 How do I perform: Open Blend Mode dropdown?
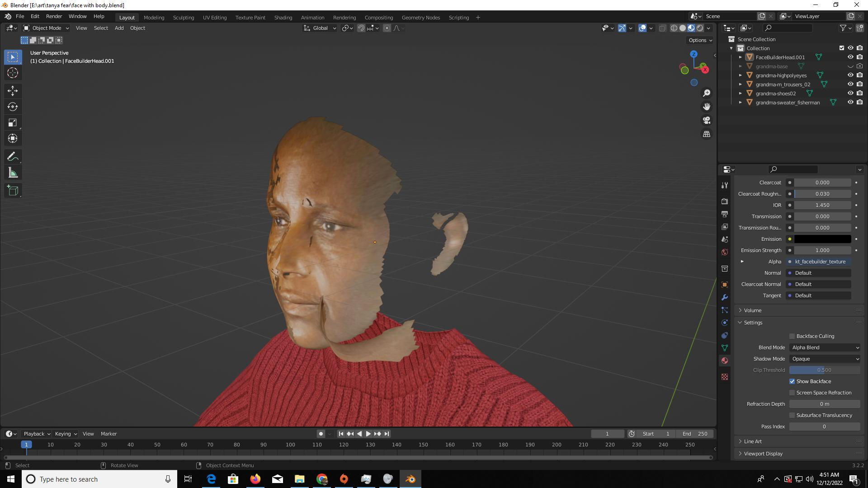(825, 347)
